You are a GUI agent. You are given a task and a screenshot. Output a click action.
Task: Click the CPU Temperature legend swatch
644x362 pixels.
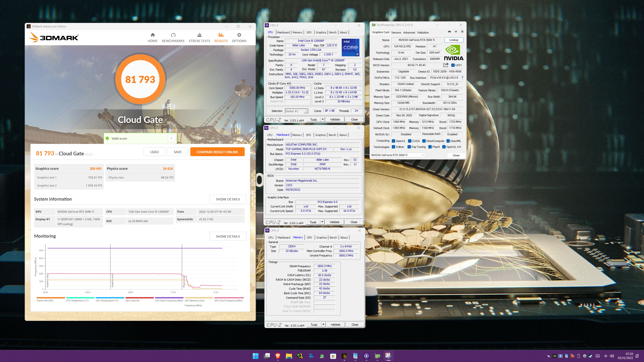tap(80, 298)
